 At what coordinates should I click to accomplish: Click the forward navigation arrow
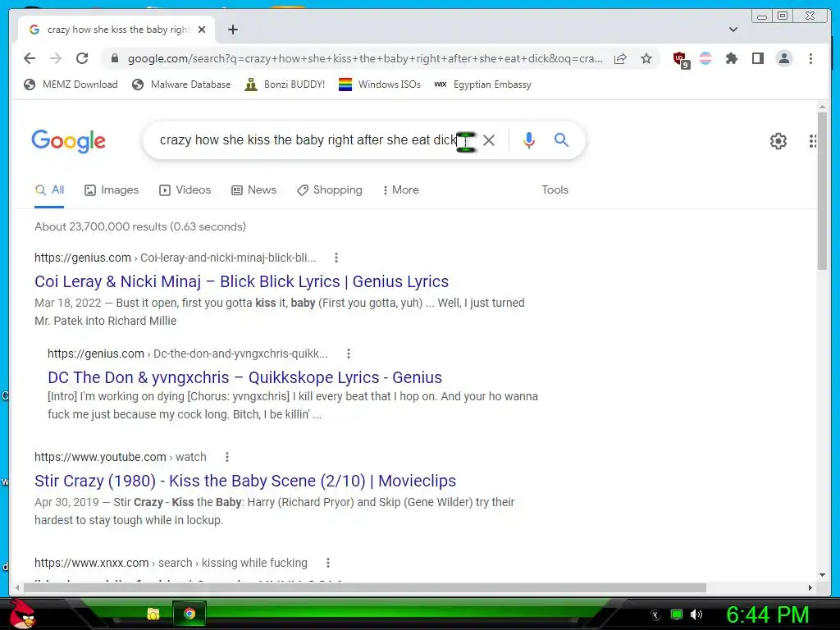tap(56, 58)
